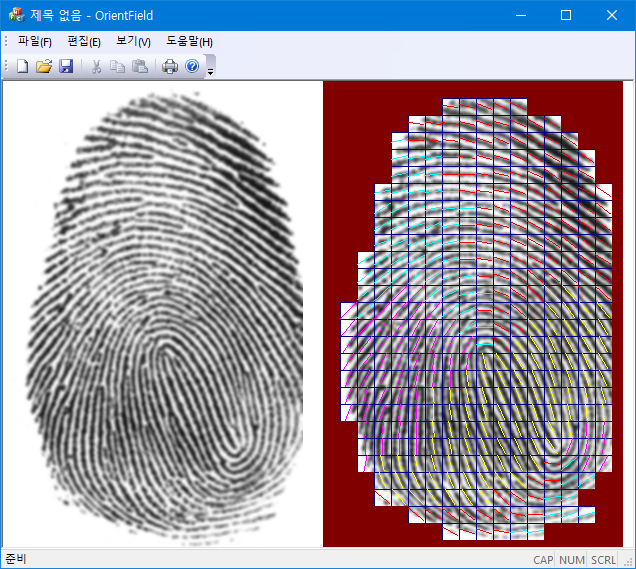Open the 편집(E) menu

click(84, 41)
